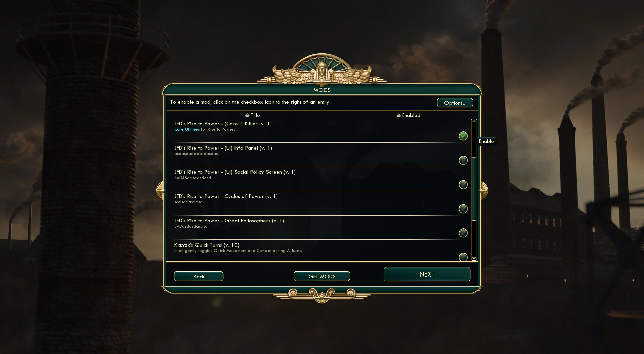The width and height of the screenshot is (644, 354).
Task: Enable the (UI) Info Panel mod
Action: pyautogui.click(x=463, y=160)
